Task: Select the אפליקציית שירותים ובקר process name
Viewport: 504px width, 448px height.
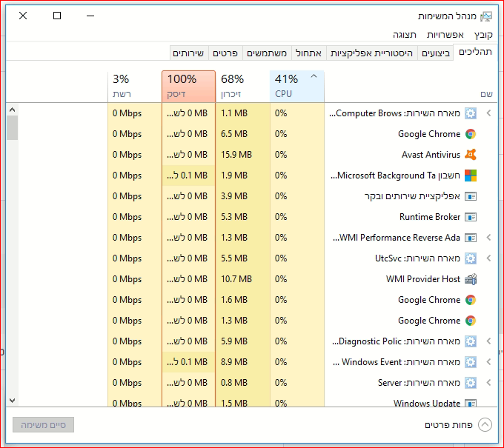Action: [x=412, y=196]
